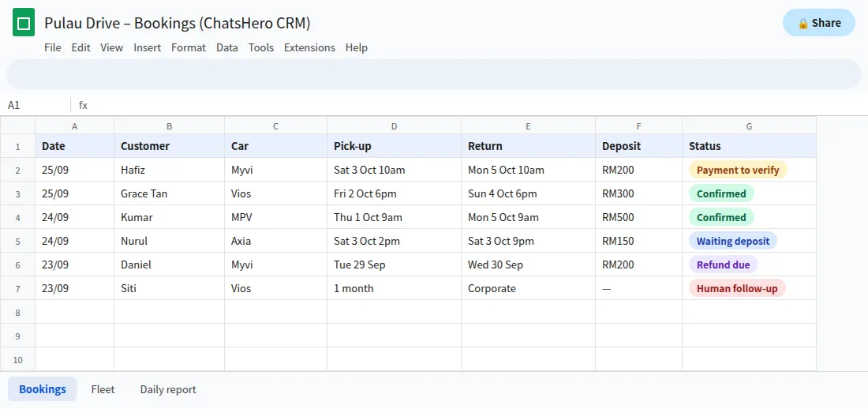Image resolution: width=868 pixels, height=409 pixels.
Task: Click Grace Tan's Confirmed status chip
Action: pyautogui.click(x=721, y=194)
